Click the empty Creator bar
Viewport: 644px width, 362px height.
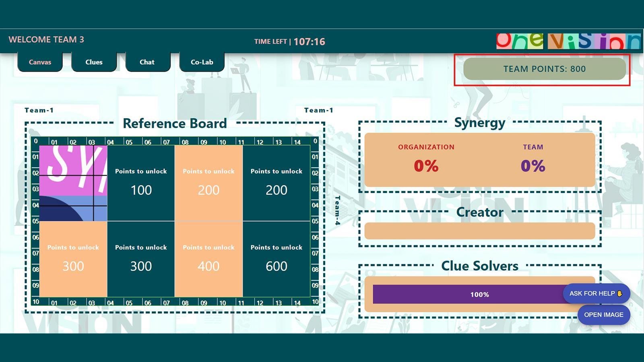coord(479,231)
